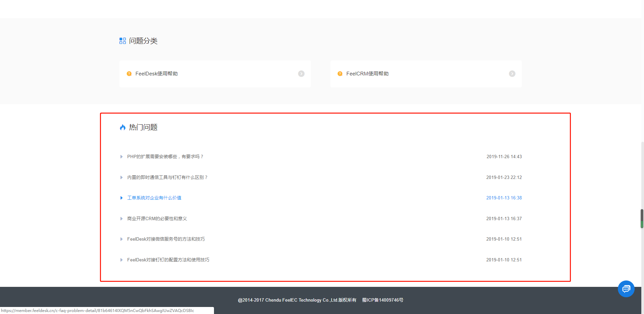Click the date 2019-01-23 22:12
Image resolution: width=644 pixels, height=314 pixels.
coord(504,177)
